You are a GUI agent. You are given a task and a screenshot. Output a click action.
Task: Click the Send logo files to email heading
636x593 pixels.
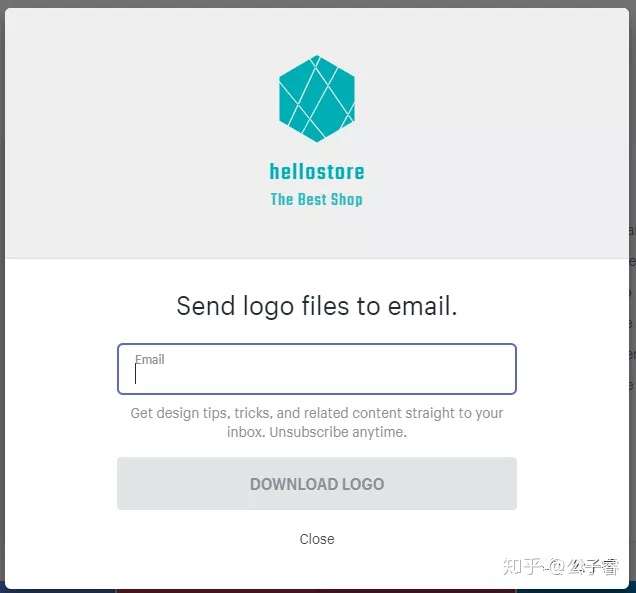tap(317, 305)
